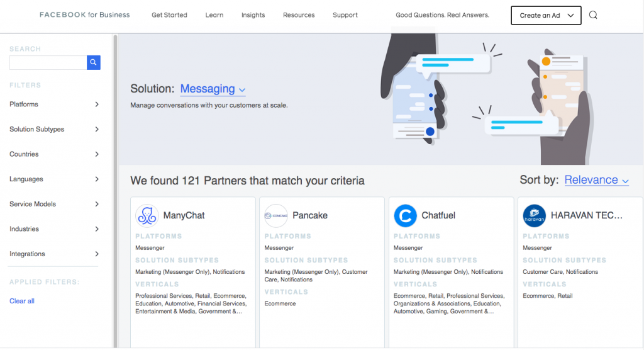Open the HARAVAN TEC... partner name
This screenshot has width=644, height=350.
pyautogui.click(x=587, y=215)
